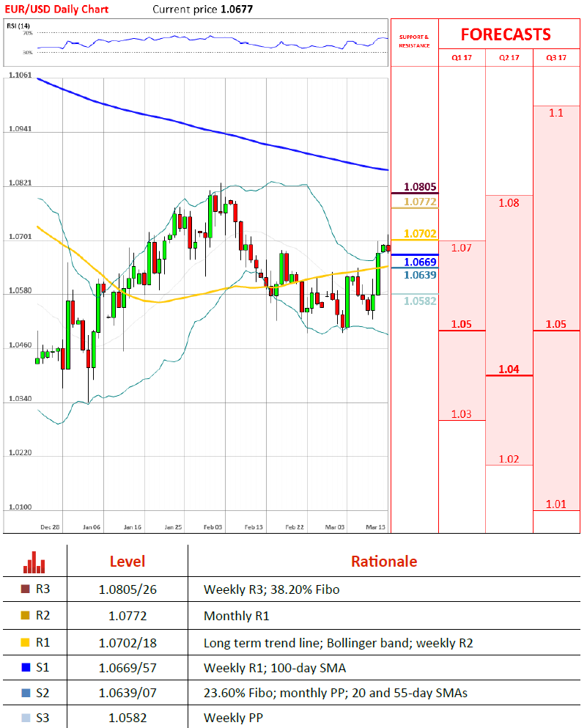Image resolution: width=587 pixels, height=728 pixels.
Task: Click the Monthly R1 rationale text
Action: [x=236, y=616]
